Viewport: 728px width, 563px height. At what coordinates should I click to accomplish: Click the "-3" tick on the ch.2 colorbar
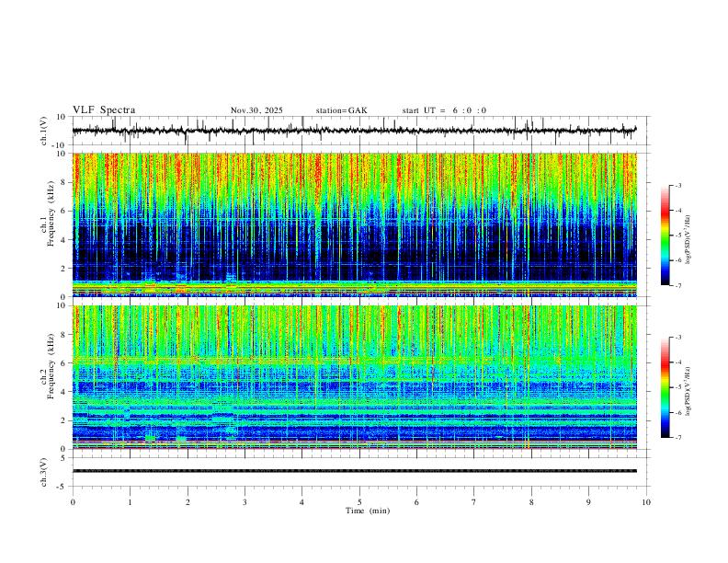coord(677,338)
